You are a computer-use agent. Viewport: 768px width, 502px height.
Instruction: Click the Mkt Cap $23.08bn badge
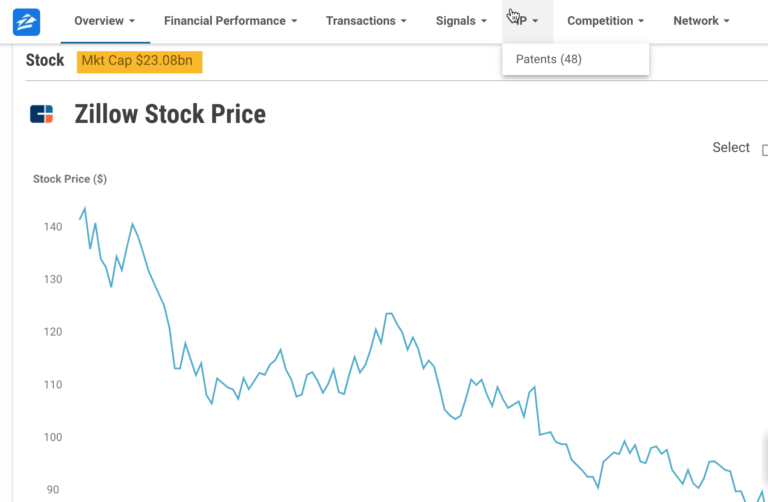(140, 62)
